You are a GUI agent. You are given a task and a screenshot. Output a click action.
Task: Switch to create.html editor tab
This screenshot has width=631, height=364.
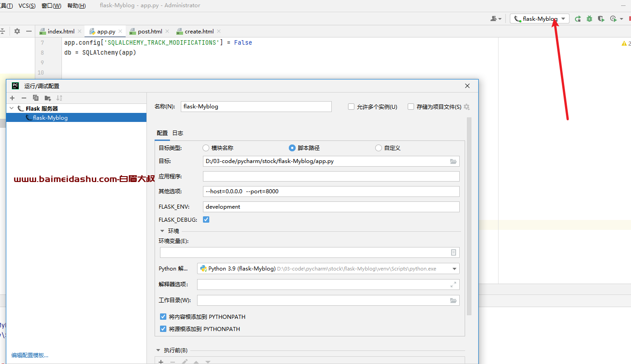(199, 31)
